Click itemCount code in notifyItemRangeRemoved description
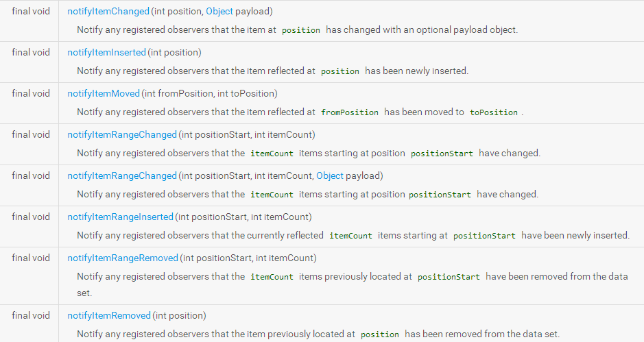Screen dimensions: 644x342 (x=272, y=277)
